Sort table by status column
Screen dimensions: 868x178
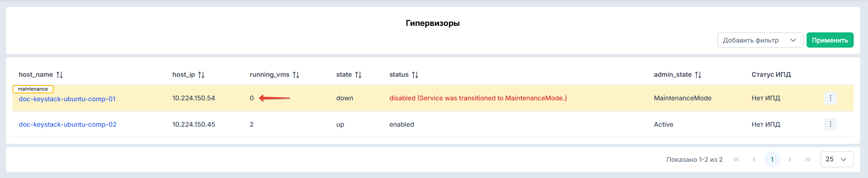[415, 75]
